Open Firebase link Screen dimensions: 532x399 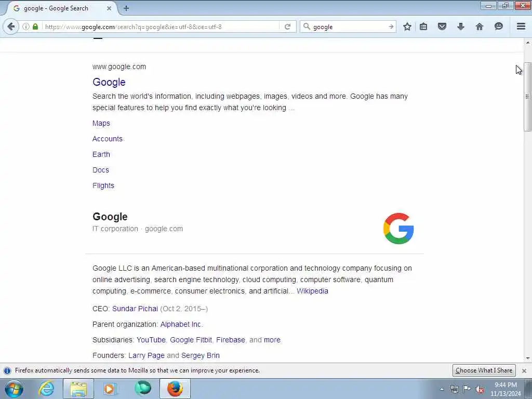coord(231,340)
